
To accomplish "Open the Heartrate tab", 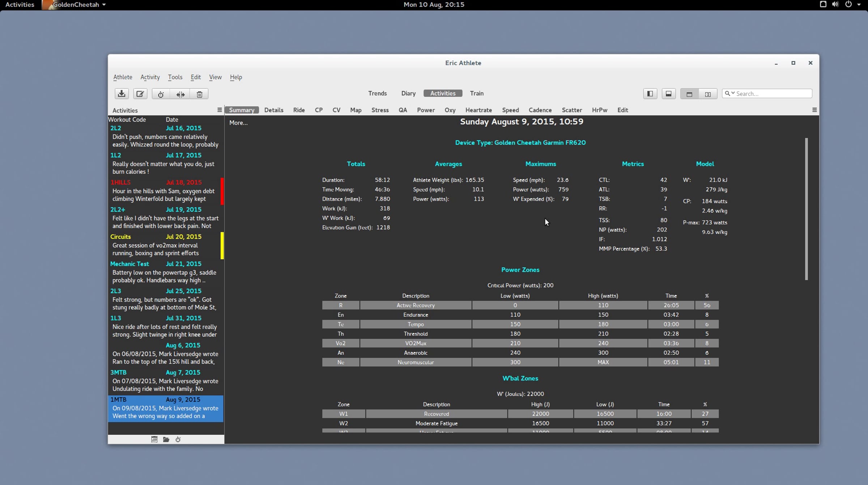I will [478, 110].
